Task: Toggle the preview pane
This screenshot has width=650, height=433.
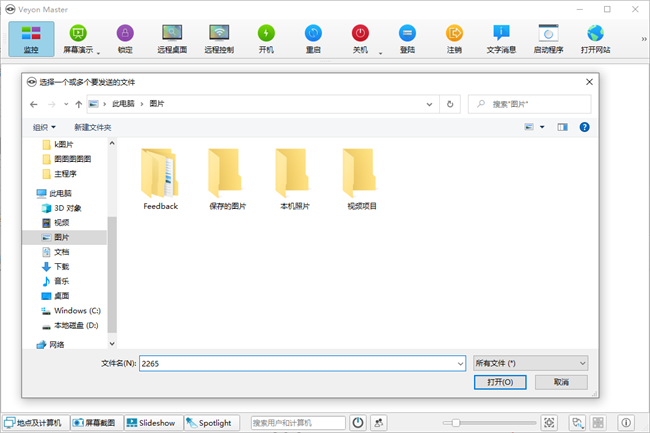Action: point(562,127)
